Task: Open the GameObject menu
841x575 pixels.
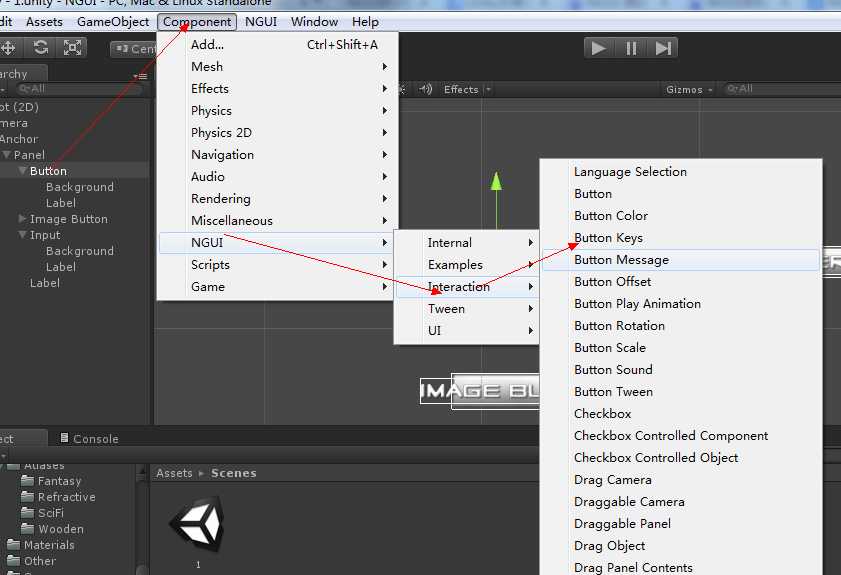Action: pyautogui.click(x=113, y=22)
